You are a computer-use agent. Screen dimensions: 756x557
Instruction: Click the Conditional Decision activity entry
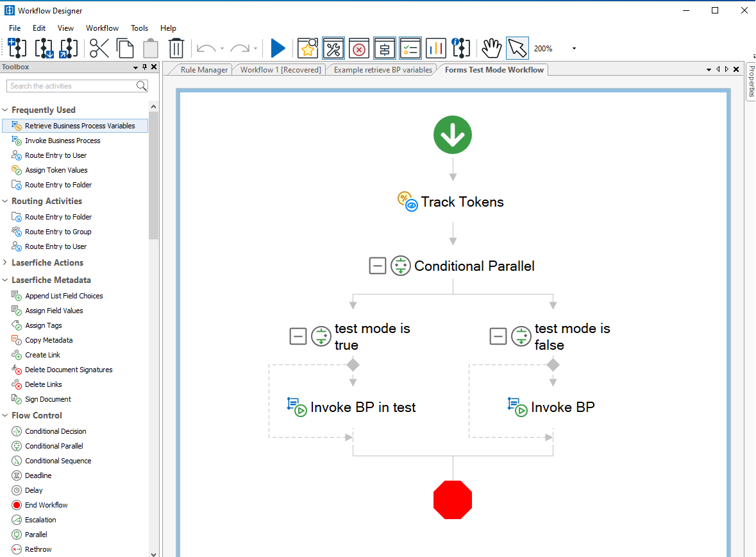(55, 431)
